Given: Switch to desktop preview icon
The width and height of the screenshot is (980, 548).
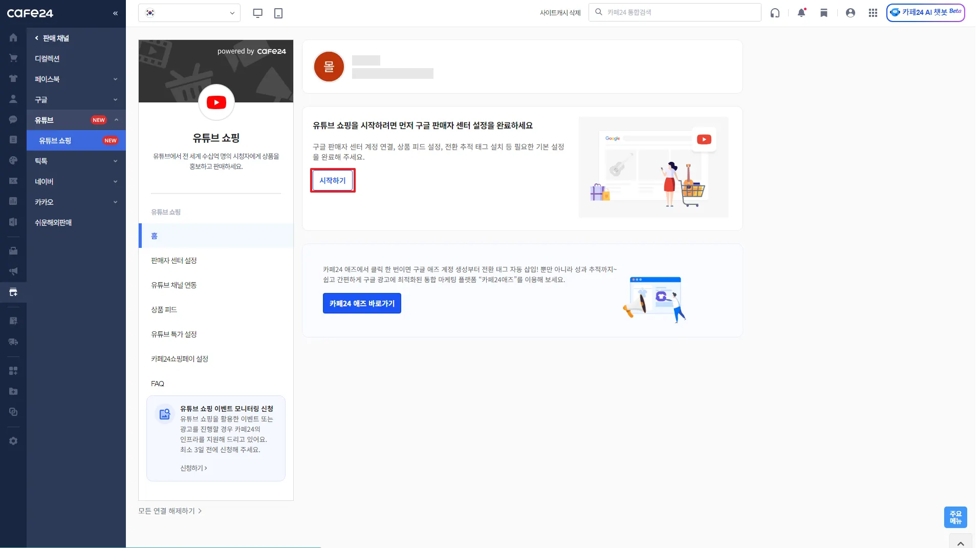Looking at the screenshot, I should pos(258,13).
